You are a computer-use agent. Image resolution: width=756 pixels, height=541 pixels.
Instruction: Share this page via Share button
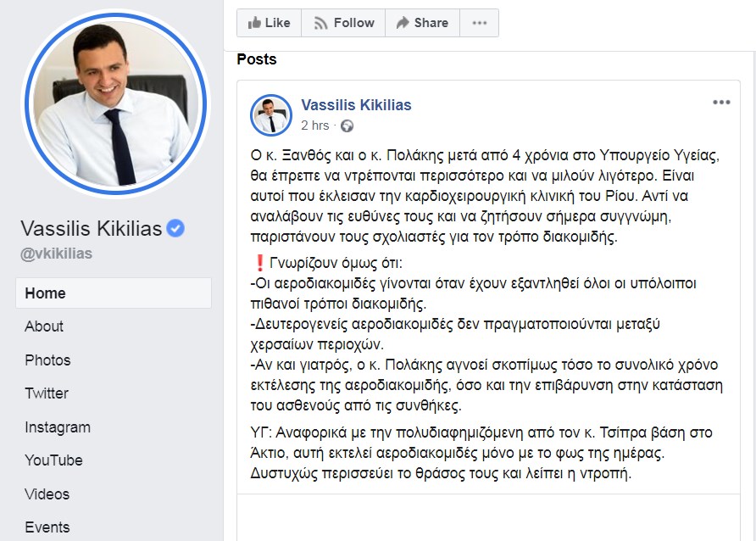(422, 23)
